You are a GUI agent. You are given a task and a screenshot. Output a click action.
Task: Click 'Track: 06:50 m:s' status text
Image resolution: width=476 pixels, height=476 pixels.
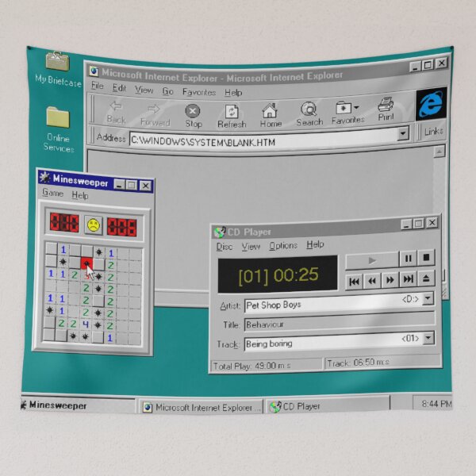(359, 363)
